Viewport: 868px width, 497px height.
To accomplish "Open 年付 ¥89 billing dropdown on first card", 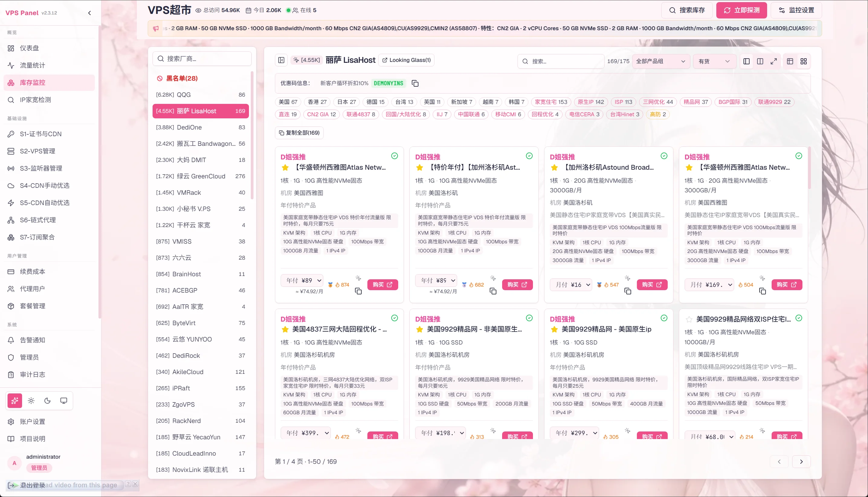I will [302, 281].
